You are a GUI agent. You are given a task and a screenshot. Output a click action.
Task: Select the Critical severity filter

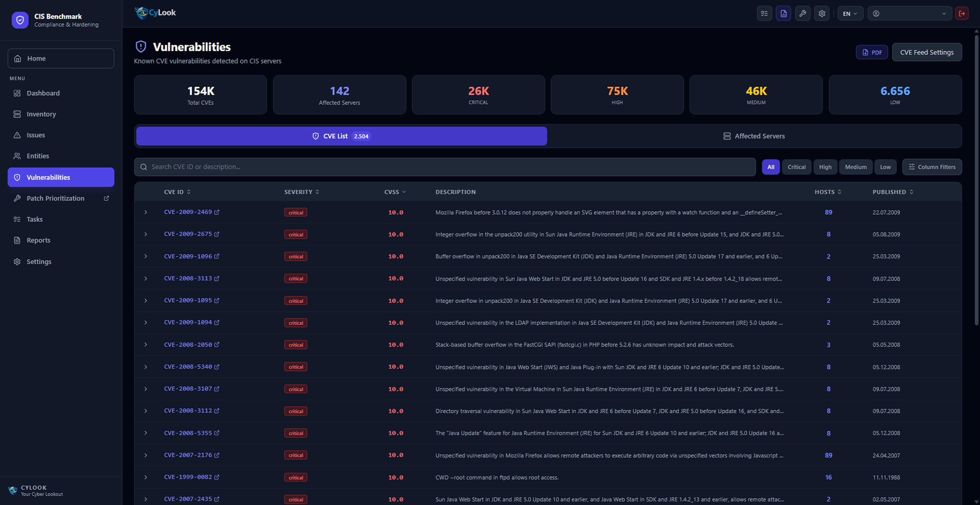coord(797,167)
